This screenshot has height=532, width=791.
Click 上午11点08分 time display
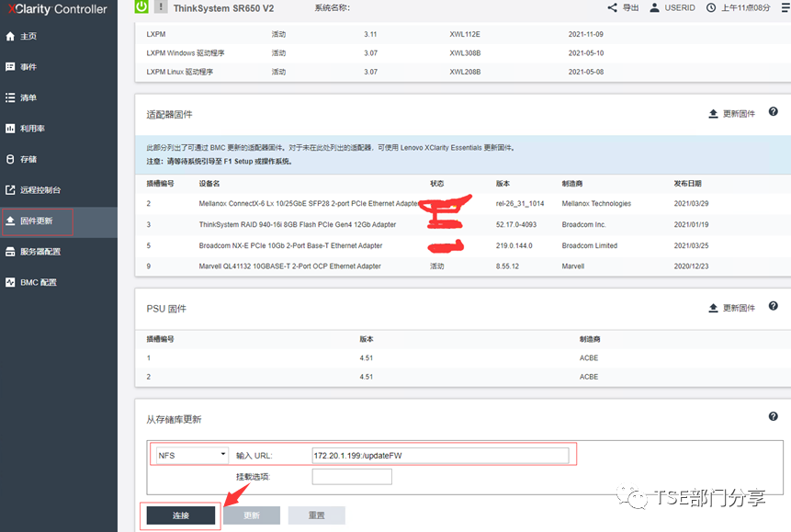click(x=746, y=8)
